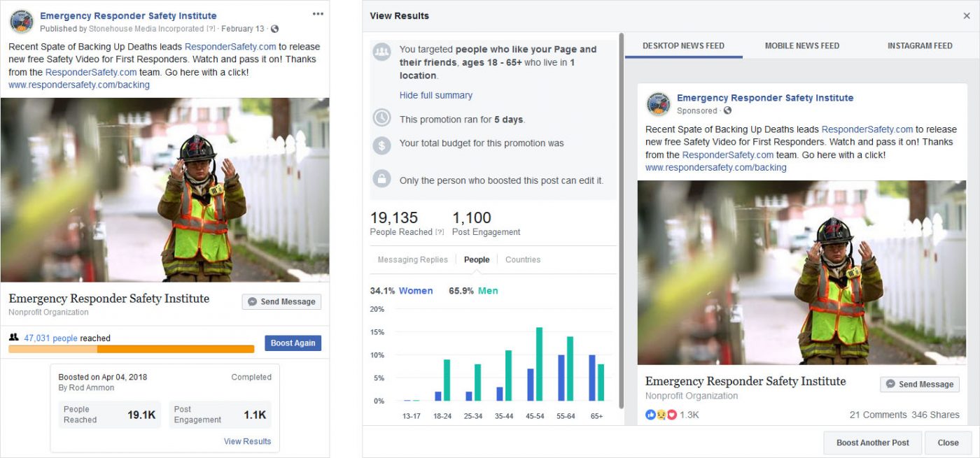Click the globe privacy icon beside February 13
Image resolution: width=980 pixels, height=458 pixels.
pyautogui.click(x=274, y=29)
